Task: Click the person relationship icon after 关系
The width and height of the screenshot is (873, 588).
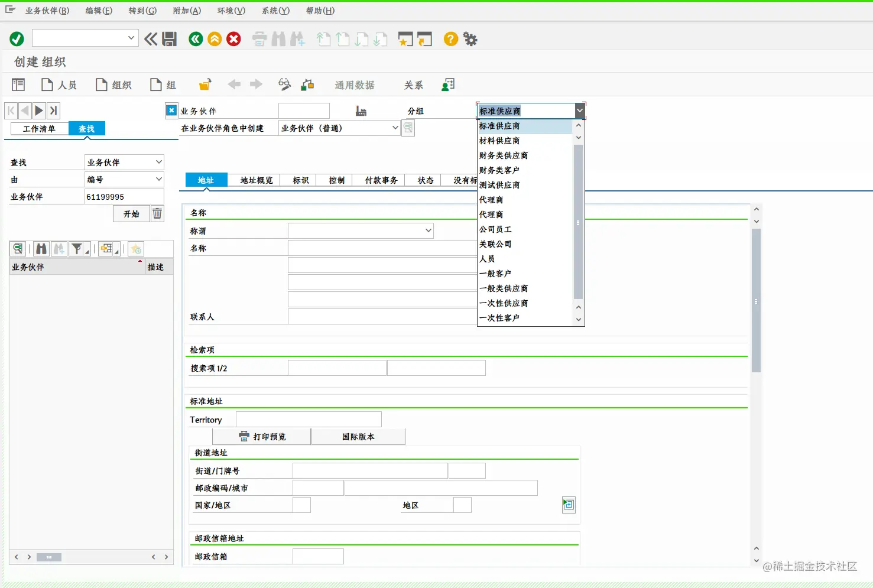Action: (x=448, y=85)
